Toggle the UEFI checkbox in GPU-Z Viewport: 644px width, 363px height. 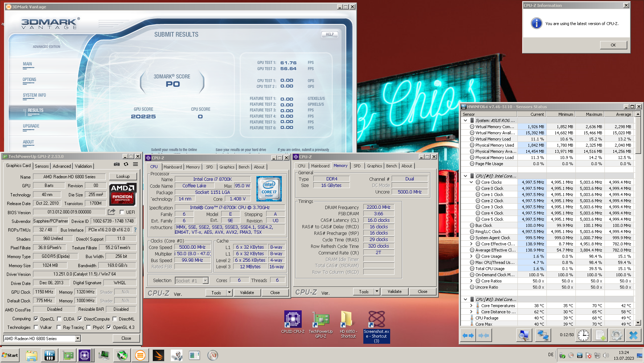[x=122, y=212]
